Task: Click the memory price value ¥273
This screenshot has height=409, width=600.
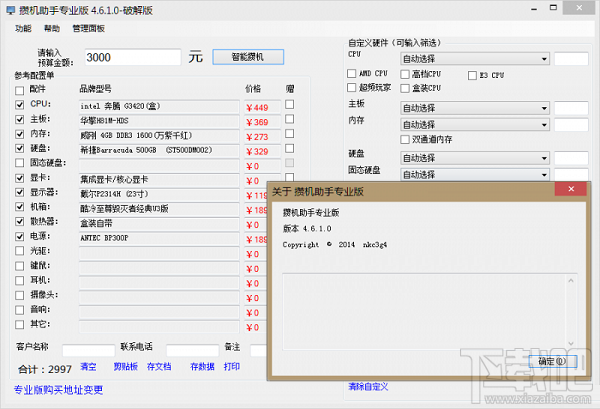Action: 257,137
